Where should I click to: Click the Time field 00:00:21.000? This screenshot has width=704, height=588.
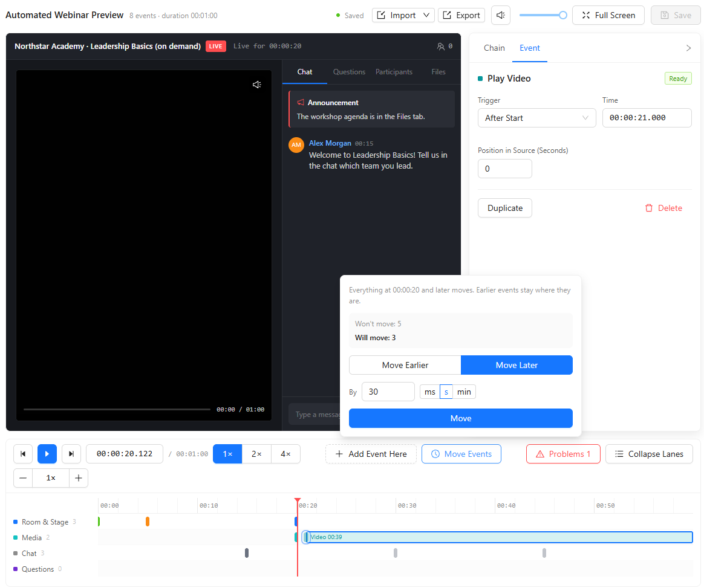coord(647,118)
